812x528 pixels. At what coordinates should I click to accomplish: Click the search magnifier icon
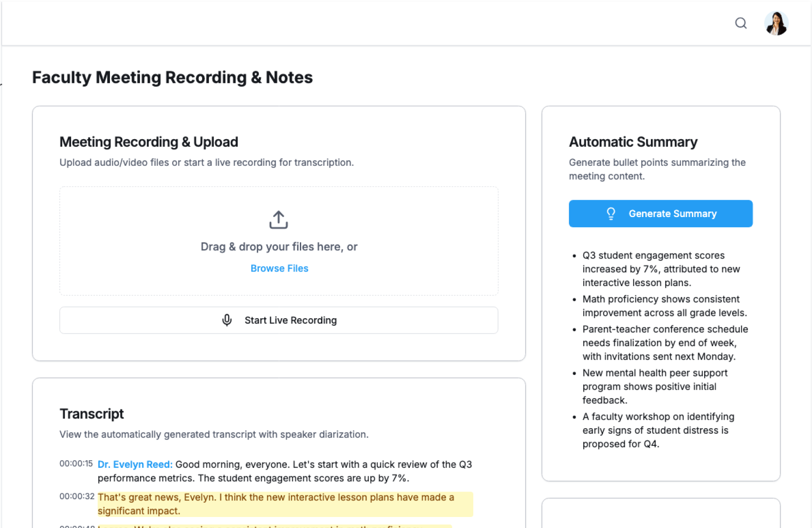tap(741, 23)
